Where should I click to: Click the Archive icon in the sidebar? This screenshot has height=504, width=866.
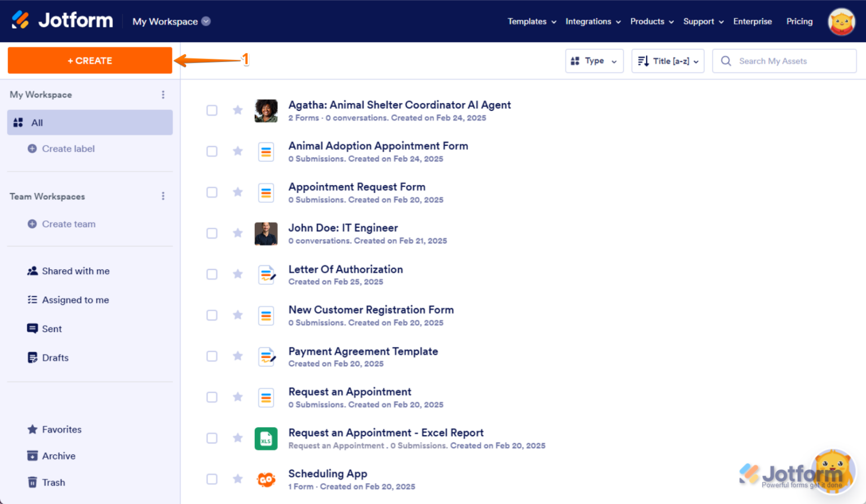[x=32, y=456]
